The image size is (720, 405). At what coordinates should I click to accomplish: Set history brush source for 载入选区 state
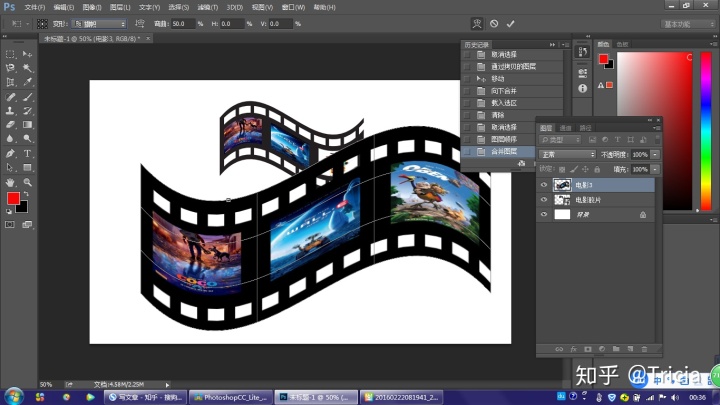(x=467, y=103)
